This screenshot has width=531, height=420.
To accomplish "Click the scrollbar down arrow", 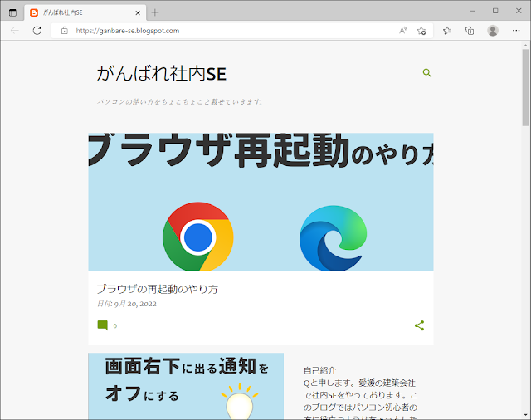I will 525,415.
